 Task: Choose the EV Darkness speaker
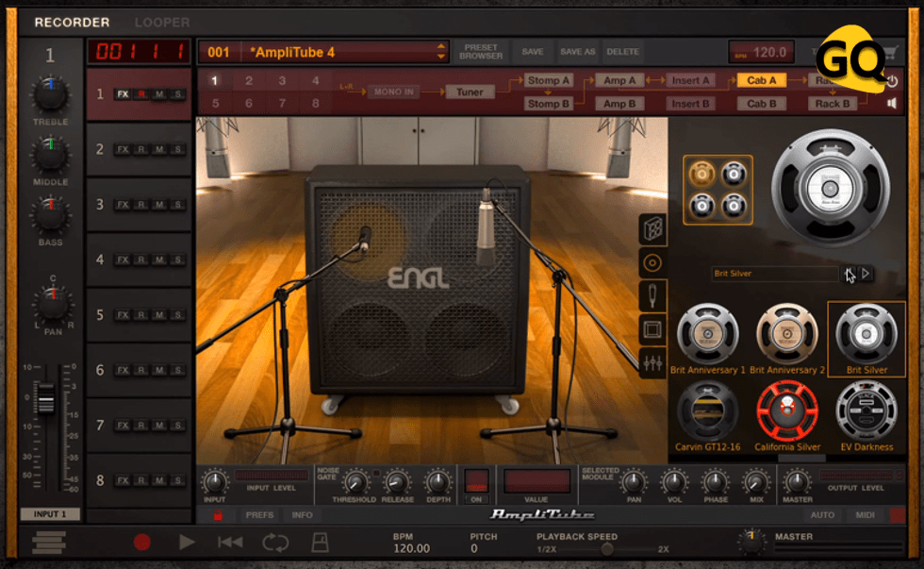click(x=866, y=416)
